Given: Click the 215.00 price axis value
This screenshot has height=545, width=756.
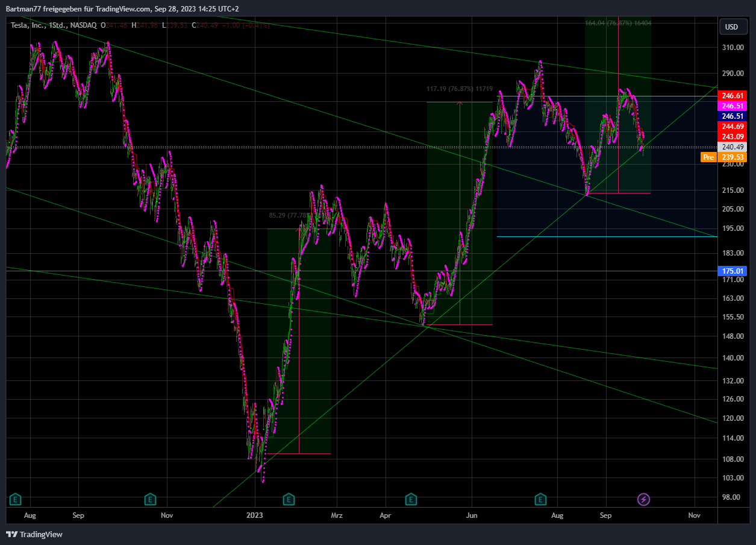Looking at the screenshot, I should click(x=733, y=191).
